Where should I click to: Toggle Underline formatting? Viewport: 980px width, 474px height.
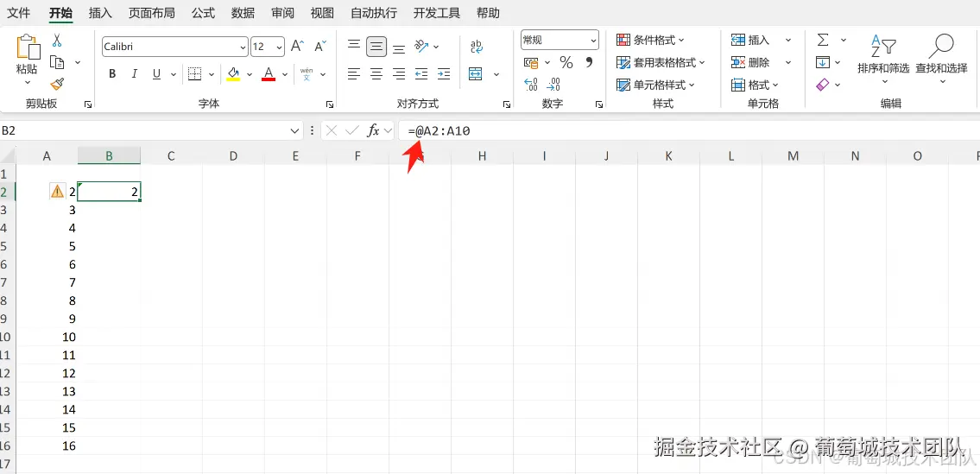point(156,74)
